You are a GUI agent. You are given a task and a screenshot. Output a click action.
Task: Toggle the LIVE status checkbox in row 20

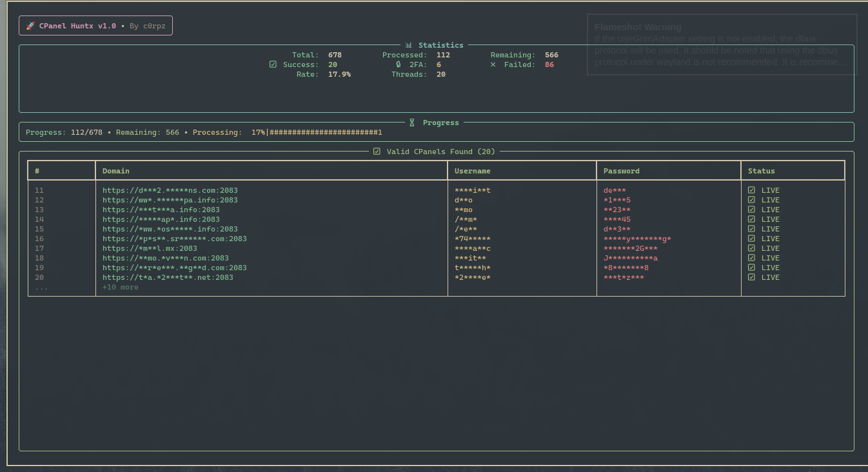pyautogui.click(x=751, y=277)
